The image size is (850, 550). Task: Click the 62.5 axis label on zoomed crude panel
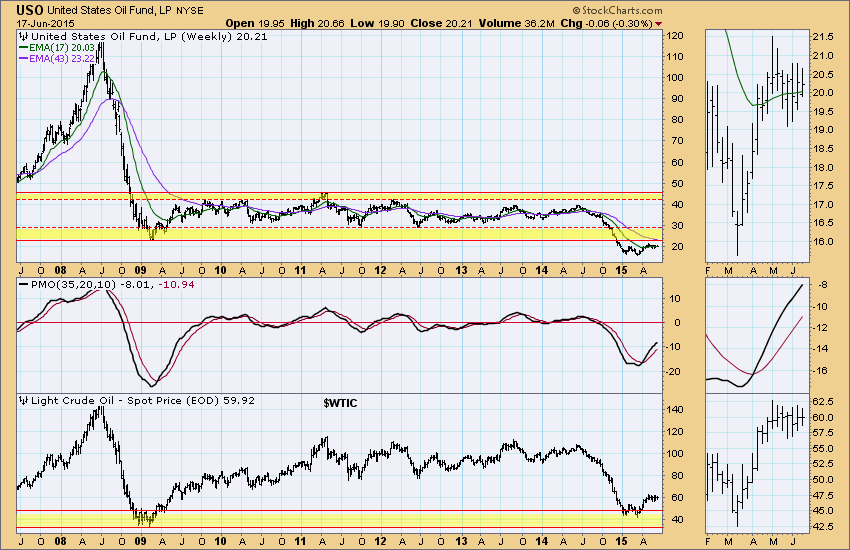coord(823,402)
